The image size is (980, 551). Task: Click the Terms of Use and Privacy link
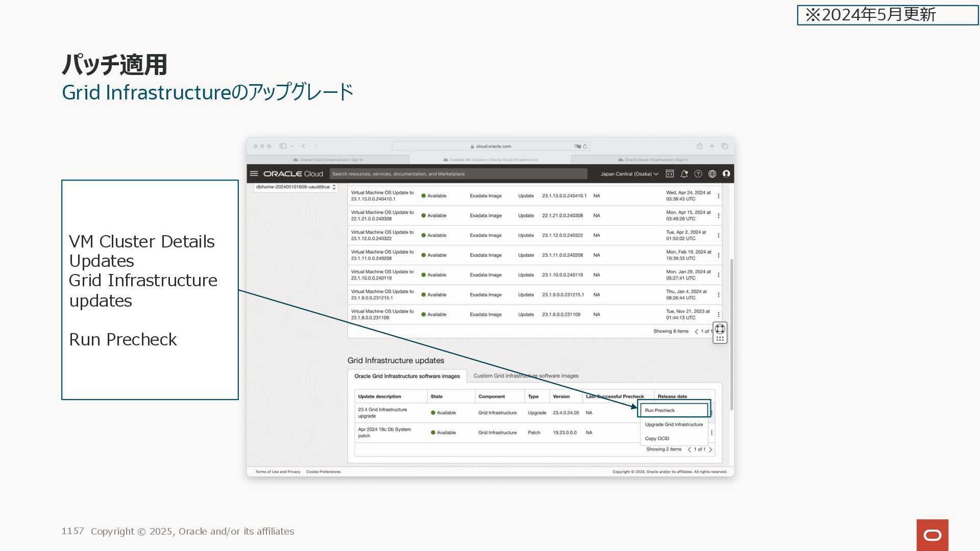pos(278,471)
